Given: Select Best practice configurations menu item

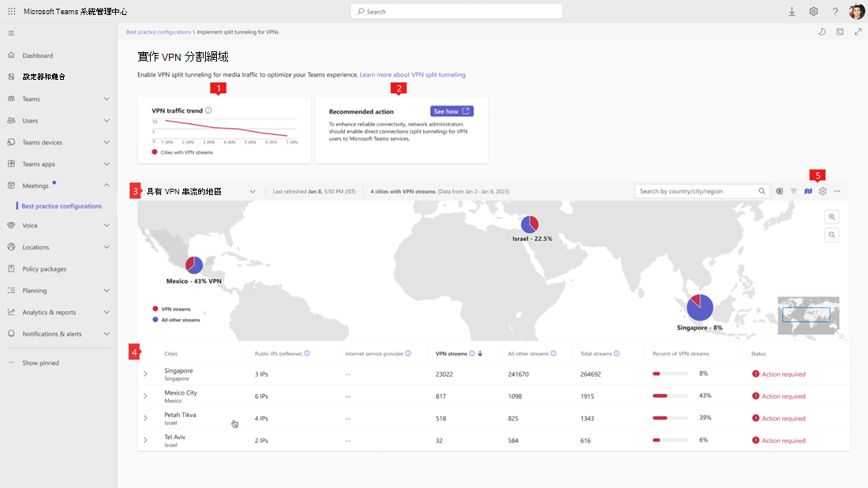Looking at the screenshot, I should (x=62, y=206).
